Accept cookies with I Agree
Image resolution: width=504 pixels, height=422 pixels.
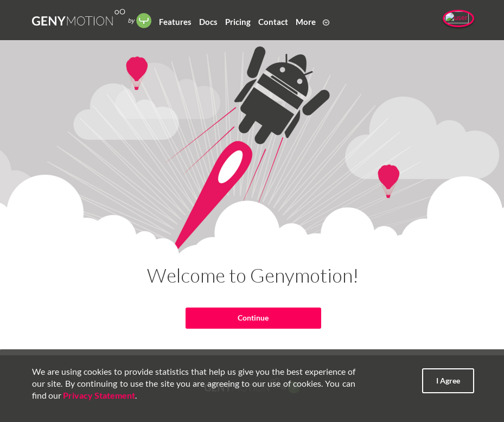[448, 381]
